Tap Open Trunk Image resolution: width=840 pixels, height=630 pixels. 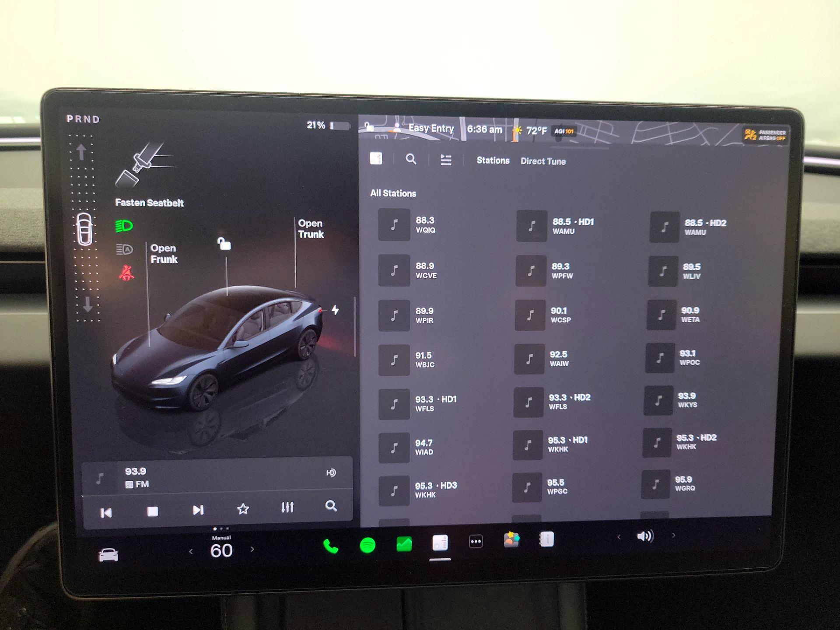point(311,229)
